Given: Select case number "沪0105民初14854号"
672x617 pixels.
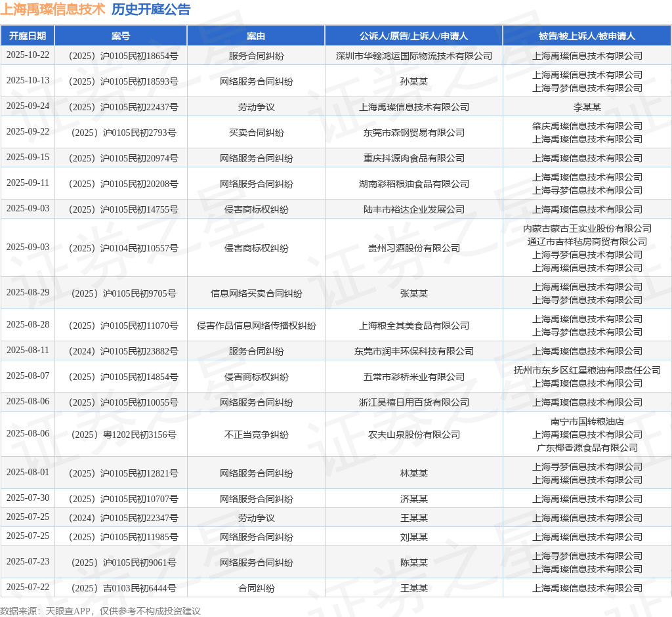Looking at the screenshot, I should [x=139, y=377].
